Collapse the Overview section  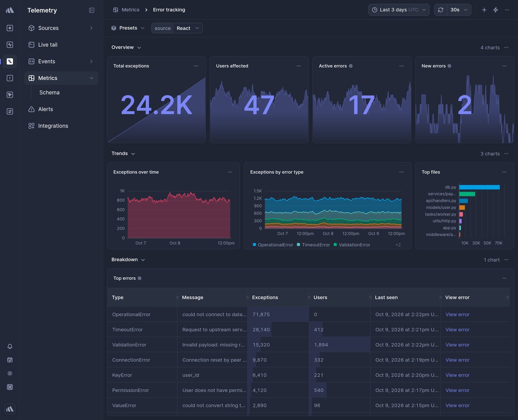point(126,47)
